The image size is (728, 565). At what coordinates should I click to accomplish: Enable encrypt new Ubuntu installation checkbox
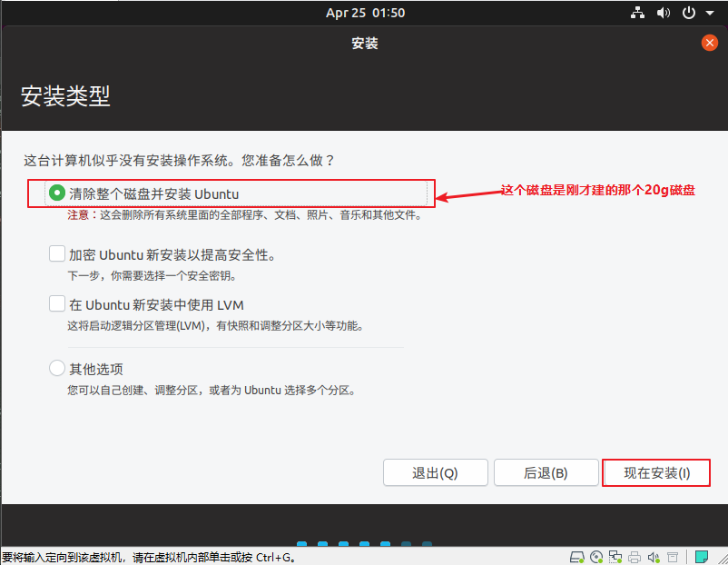click(x=57, y=253)
